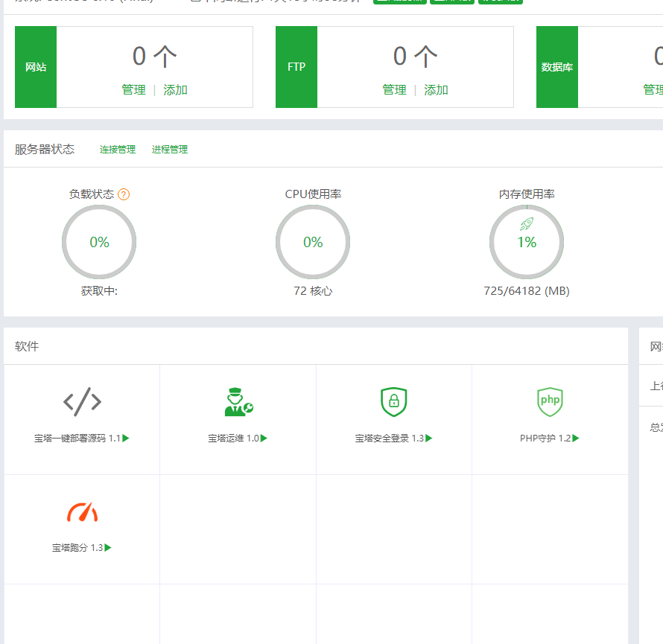The width and height of the screenshot is (663, 644).
Task: Click play arrow next to PHP守护 1.2
Action: (x=576, y=439)
